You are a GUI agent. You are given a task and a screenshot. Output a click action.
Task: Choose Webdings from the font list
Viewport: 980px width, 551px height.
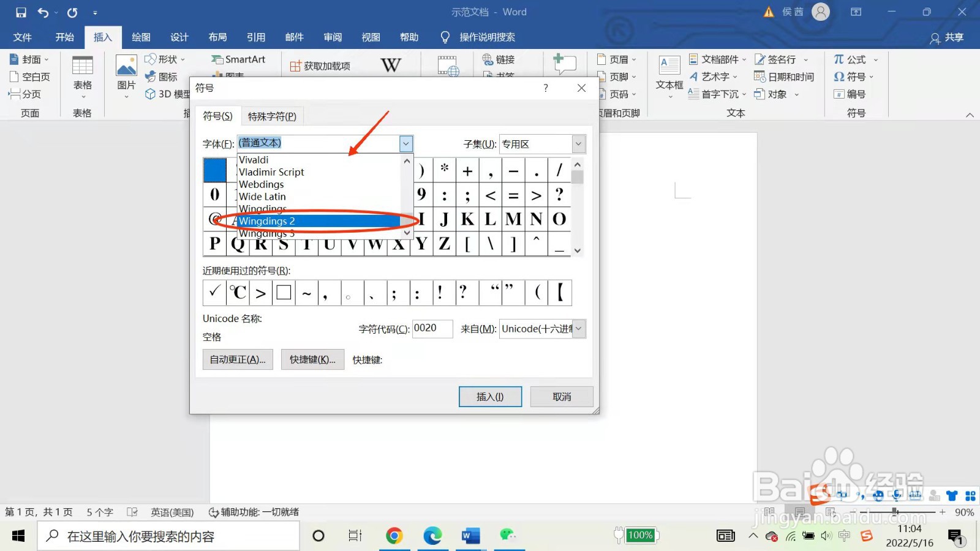tap(318, 184)
